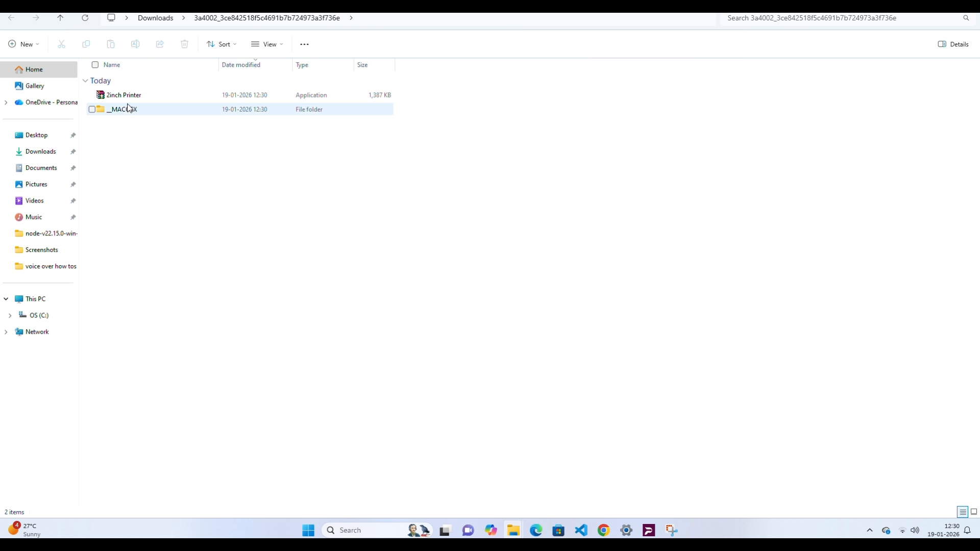980x551 pixels.
Task: Open the New menu
Action: tap(23, 44)
